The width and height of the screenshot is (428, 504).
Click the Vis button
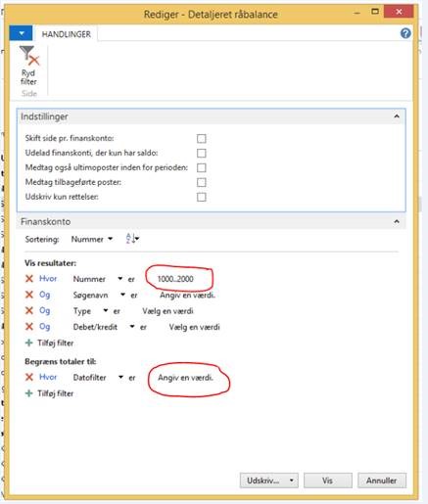tap(328, 481)
